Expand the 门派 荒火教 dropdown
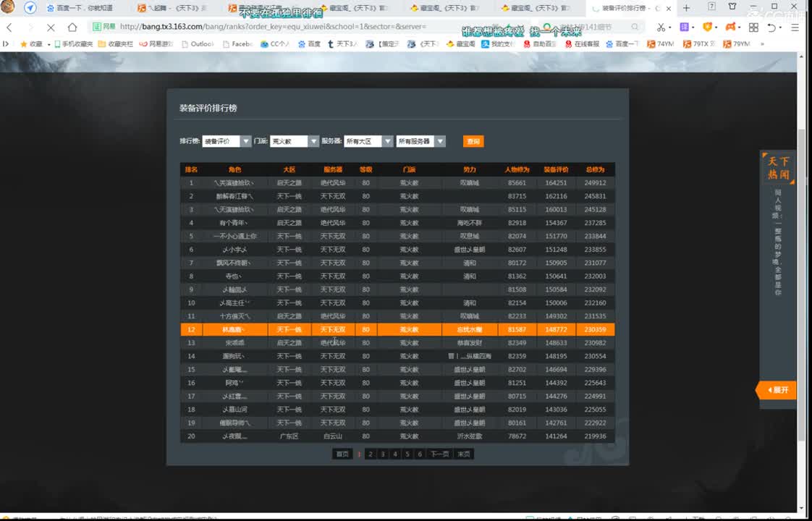 [x=295, y=141]
